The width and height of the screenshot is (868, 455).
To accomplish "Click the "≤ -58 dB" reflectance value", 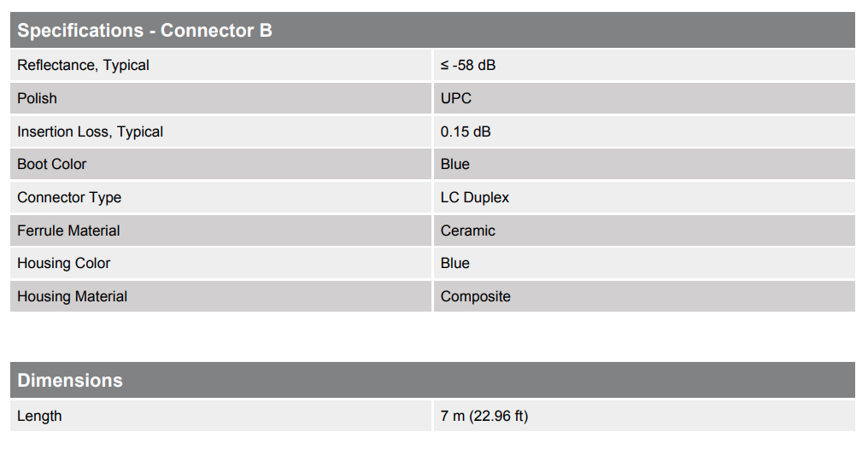I will pos(468,65).
